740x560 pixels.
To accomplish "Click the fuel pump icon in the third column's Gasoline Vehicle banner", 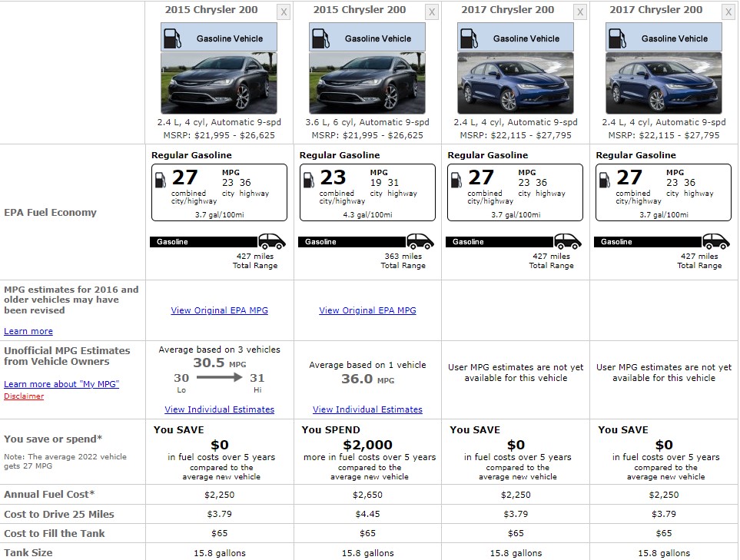I will pyautogui.click(x=469, y=38).
